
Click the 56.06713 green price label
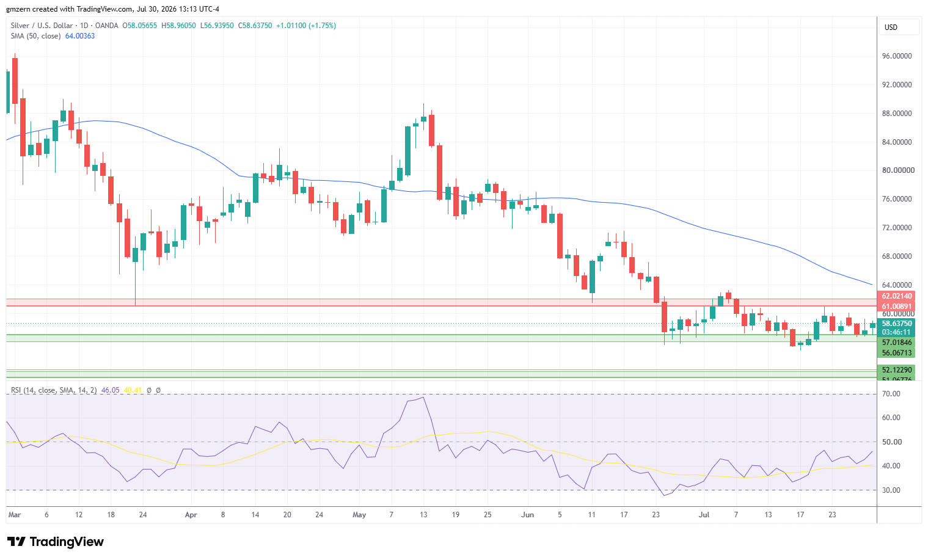coord(896,353)
